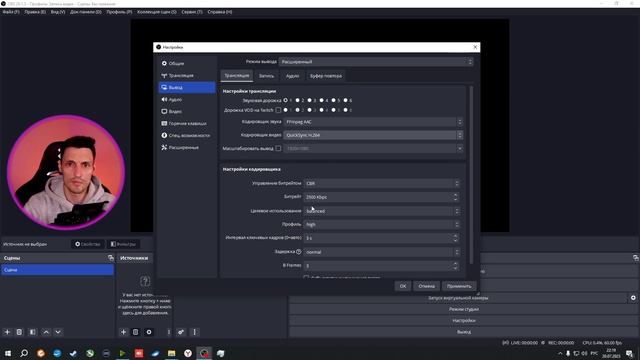Open the Кодировщик видео QuickSync dropdown
Screen dimensions: 640x360
tap(373, 135)
